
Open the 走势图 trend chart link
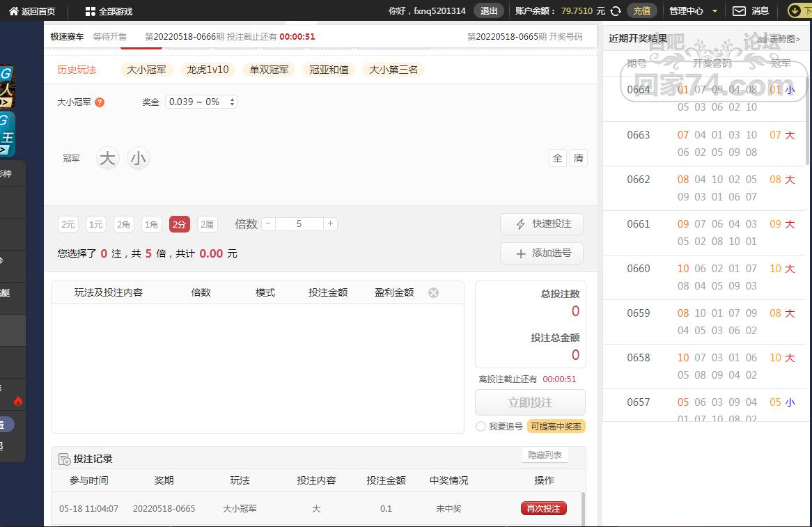coord(784,39)
